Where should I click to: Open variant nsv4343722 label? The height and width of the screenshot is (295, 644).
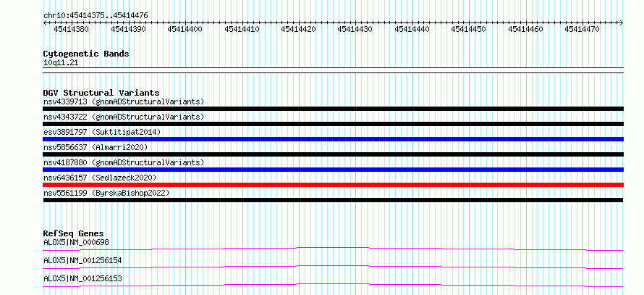coord(124,117)
